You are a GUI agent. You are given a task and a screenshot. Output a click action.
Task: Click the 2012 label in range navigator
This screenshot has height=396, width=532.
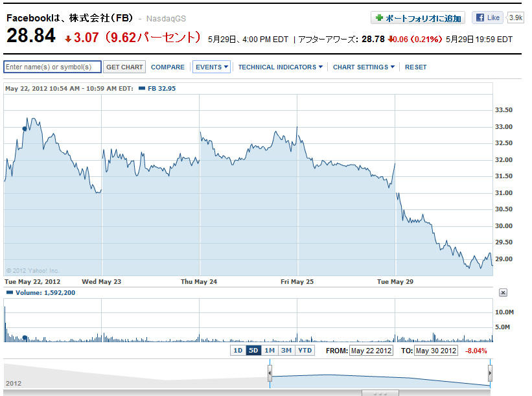tap(14, 384)
